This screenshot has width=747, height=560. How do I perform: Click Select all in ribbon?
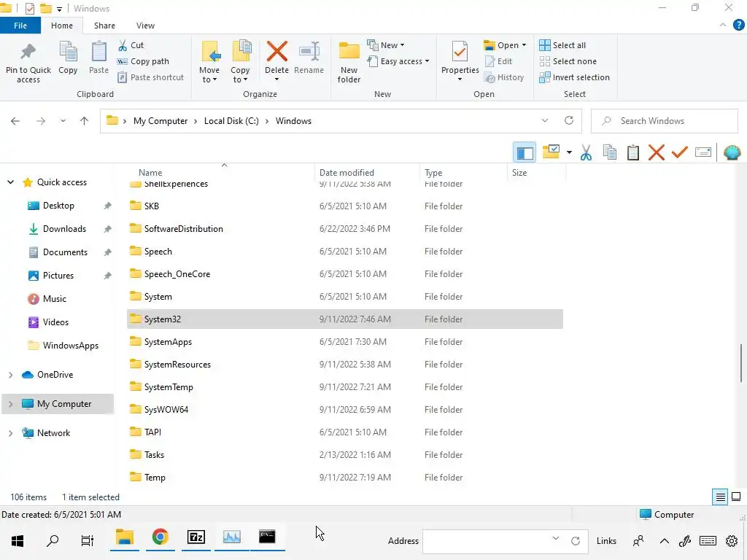[x=562, y=45]
